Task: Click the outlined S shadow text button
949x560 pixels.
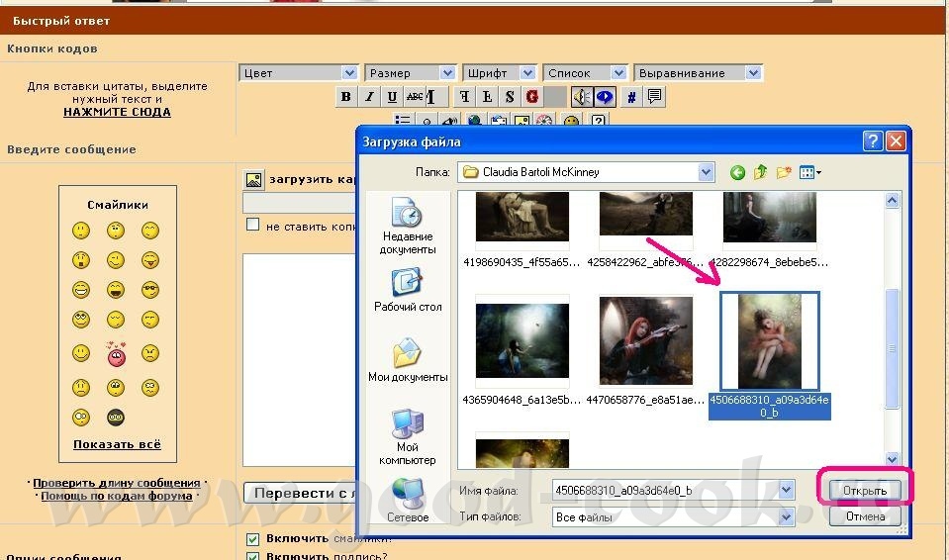Action: 510,97
